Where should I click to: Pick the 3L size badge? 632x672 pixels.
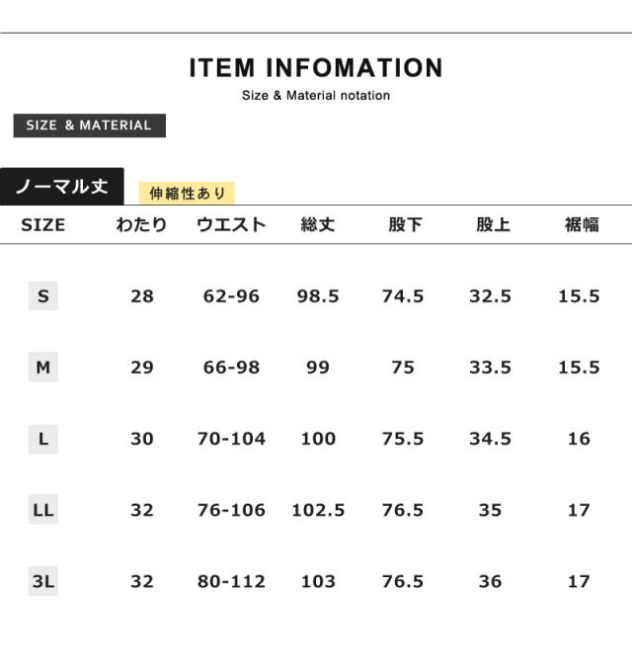pyautogui.click(x=43, y=581)
